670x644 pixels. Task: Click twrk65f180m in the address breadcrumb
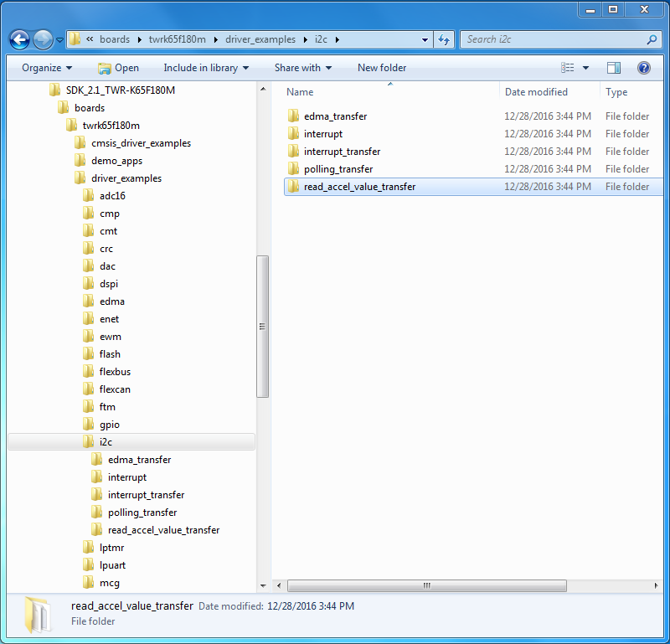click(x=178, y=39)
